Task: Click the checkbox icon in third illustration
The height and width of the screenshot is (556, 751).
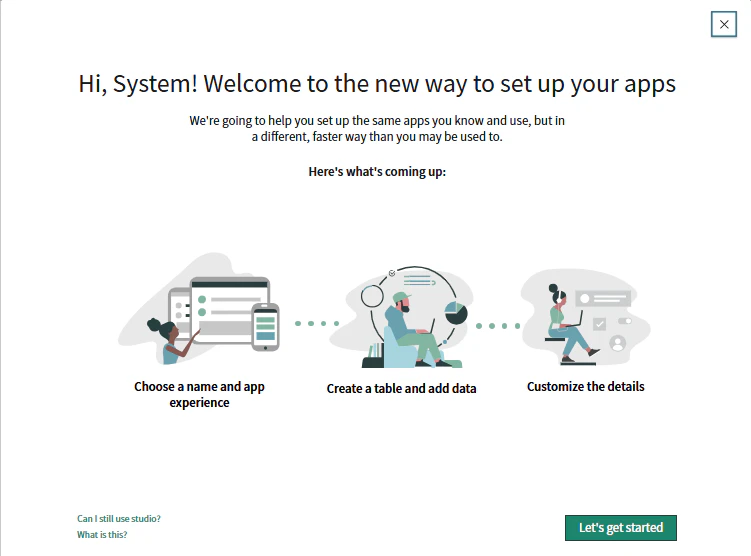Action: [599, 324]
